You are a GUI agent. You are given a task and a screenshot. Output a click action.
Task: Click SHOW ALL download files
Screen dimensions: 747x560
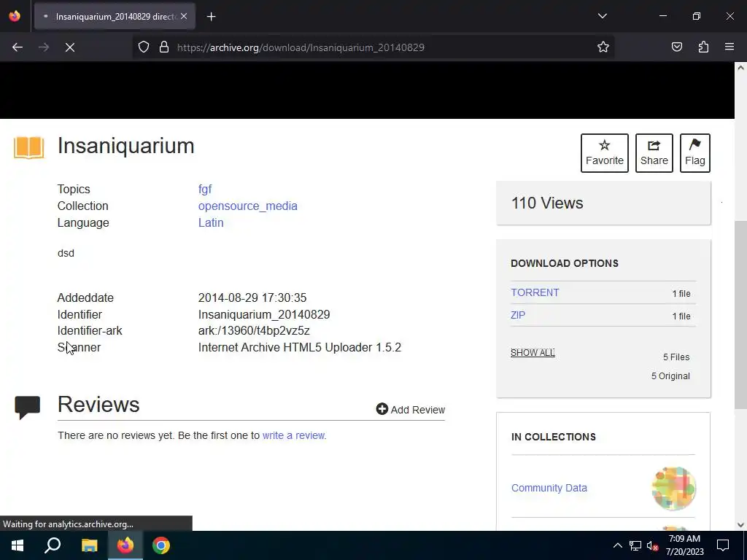click(x=533, y=352)
